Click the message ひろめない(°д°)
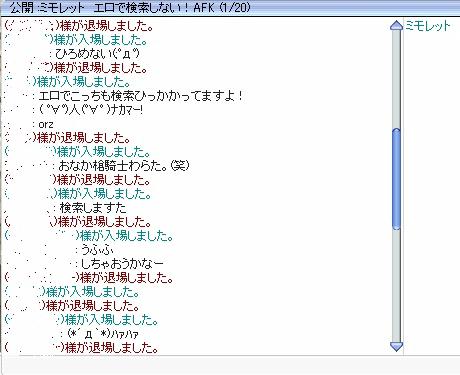The image size is (460, 375). (97, 53)
